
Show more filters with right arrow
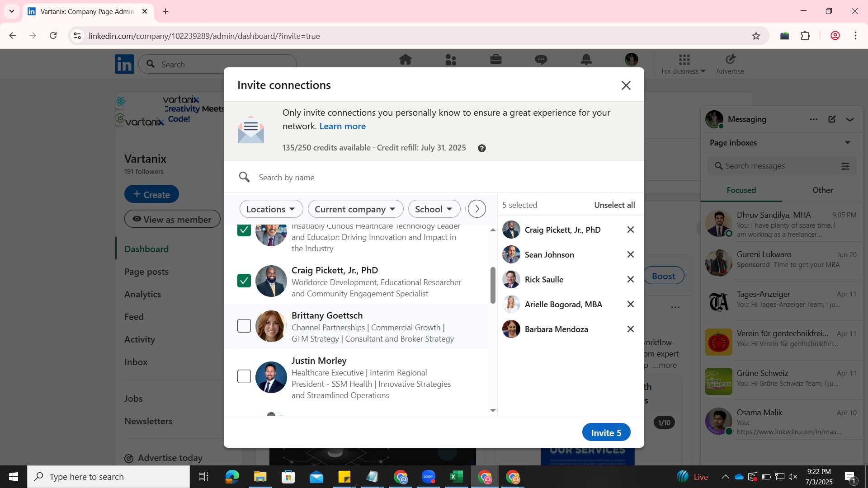(477, 209)
